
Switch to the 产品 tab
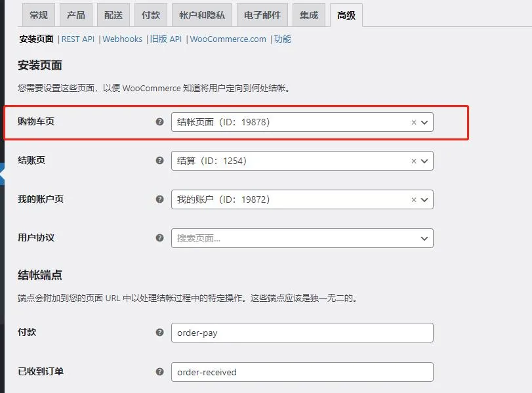tap(76, 15)
